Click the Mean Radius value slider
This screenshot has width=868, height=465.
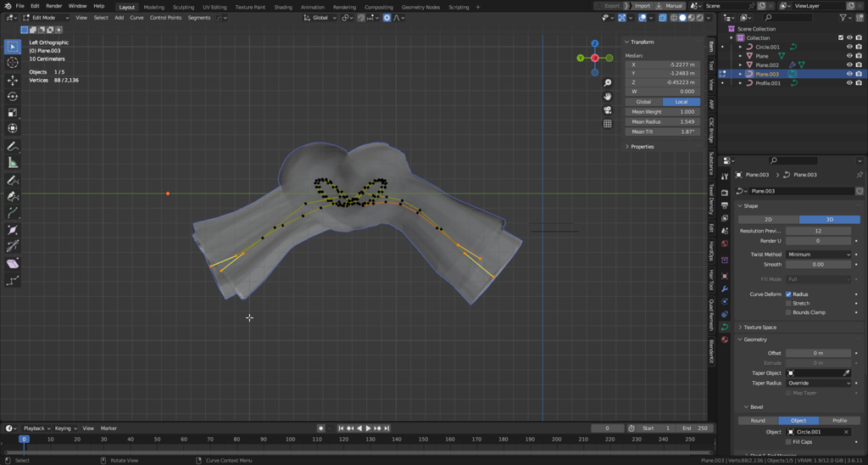661,122
